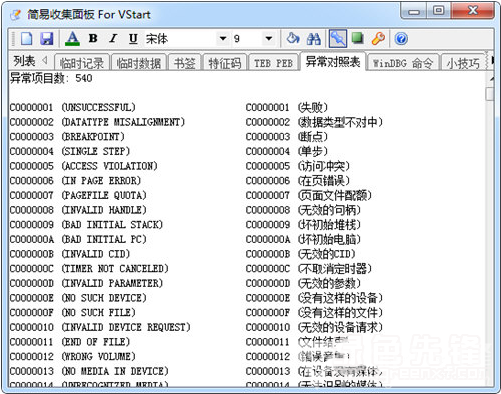Click 'C000000B (INVALID CID)'
The width and height of the screenshot is (501, 394).
(70, 254)
